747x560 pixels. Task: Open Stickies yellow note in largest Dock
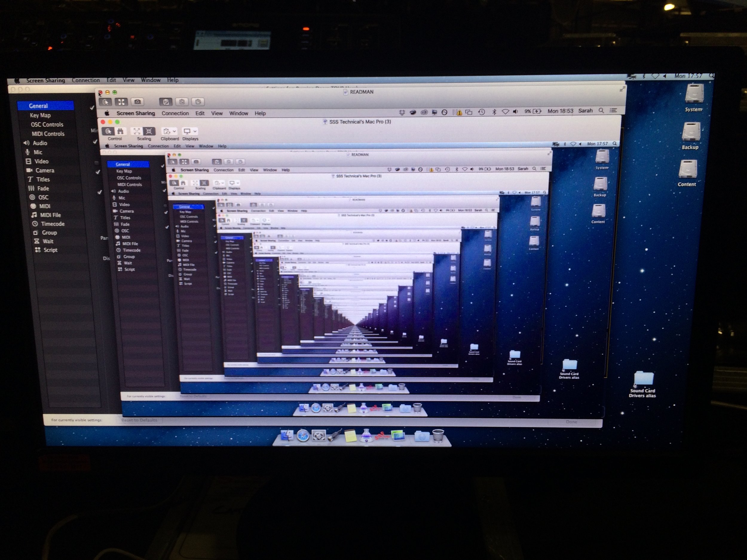[x=350, y=436]
